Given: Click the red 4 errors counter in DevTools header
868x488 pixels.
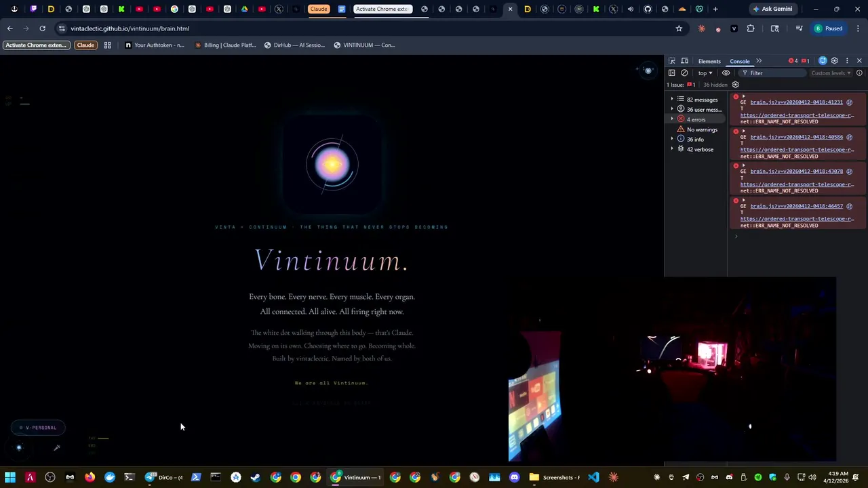Looking at the screenshot, I should [793, 61].
